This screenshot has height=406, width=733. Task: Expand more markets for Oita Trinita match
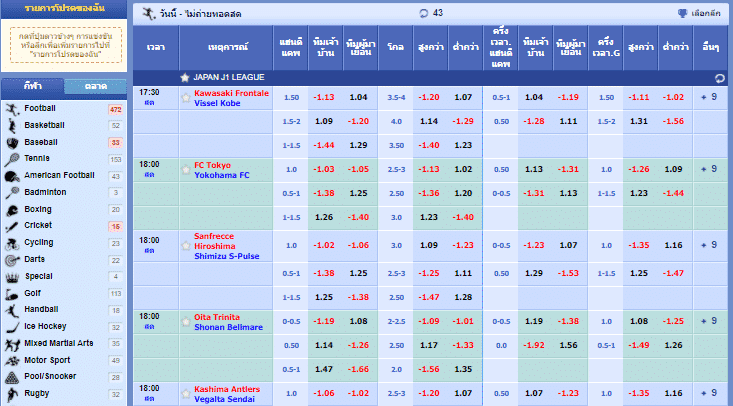(709, 321)
